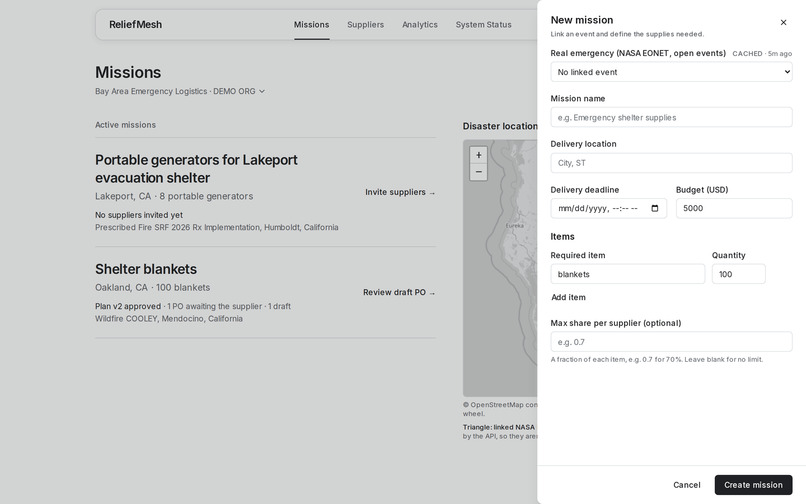The width and height of the screenshot is (806, 504).
Task: Open the Real emergency event dropdown
Action: [671, 72]
